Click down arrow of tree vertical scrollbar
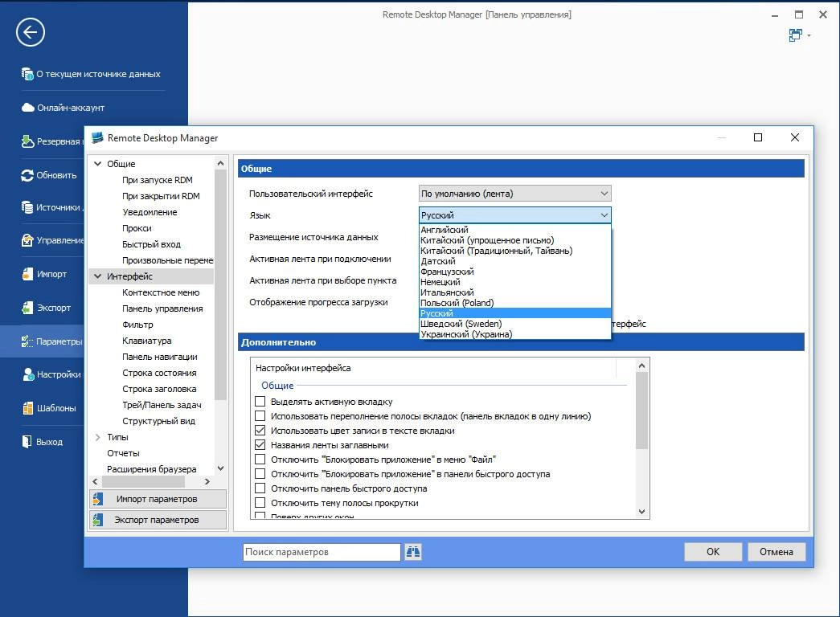Viewport: 840px width, 617px height. 221,468
